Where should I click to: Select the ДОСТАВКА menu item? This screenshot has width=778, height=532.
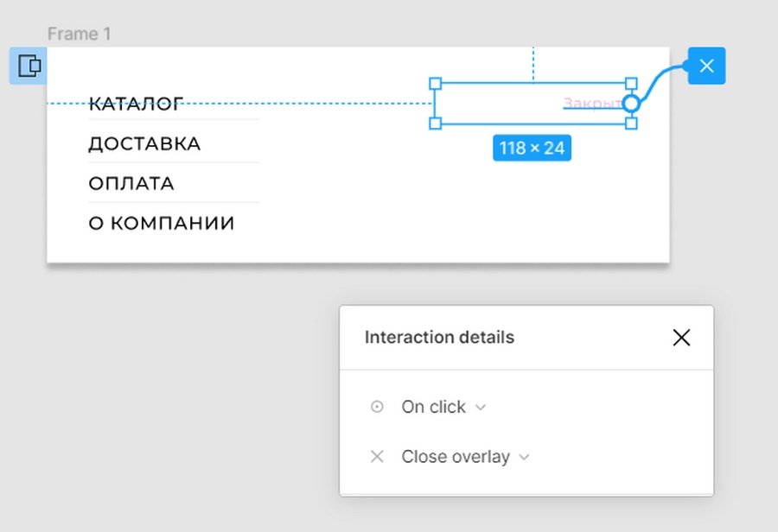click(144, 143)
